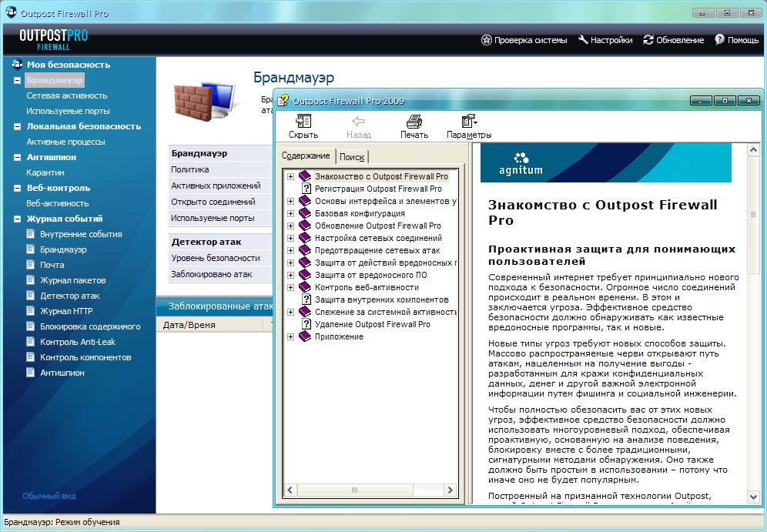Screen dimensions: 767x532
Task: Switch to the Содержание tab
Action: click(x=306, y=156)
